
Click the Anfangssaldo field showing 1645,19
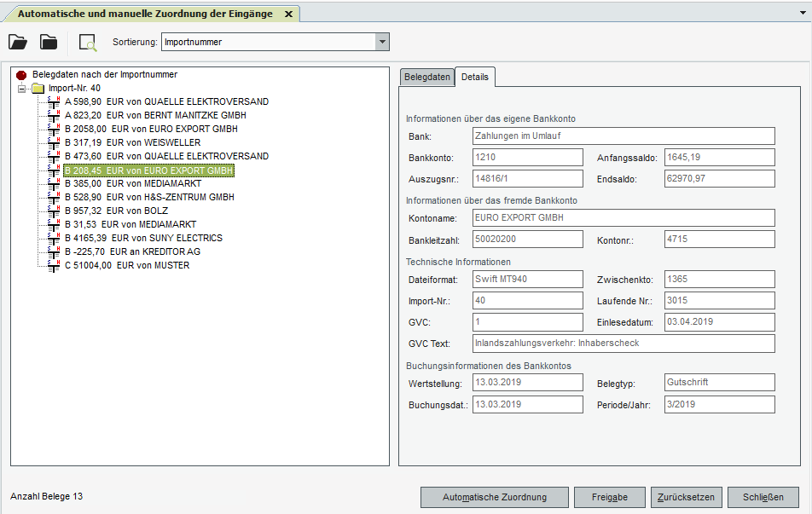point(720,158)
